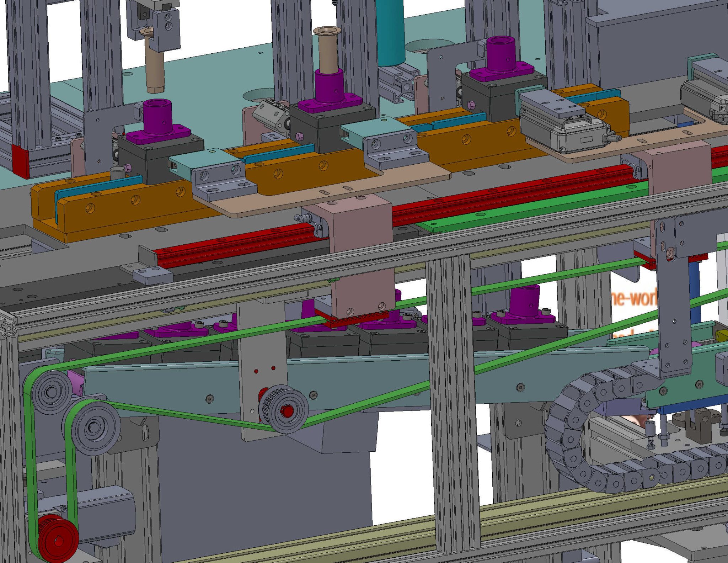
Task: Click the tan guide bushing on top
Action: coord(327,46)
